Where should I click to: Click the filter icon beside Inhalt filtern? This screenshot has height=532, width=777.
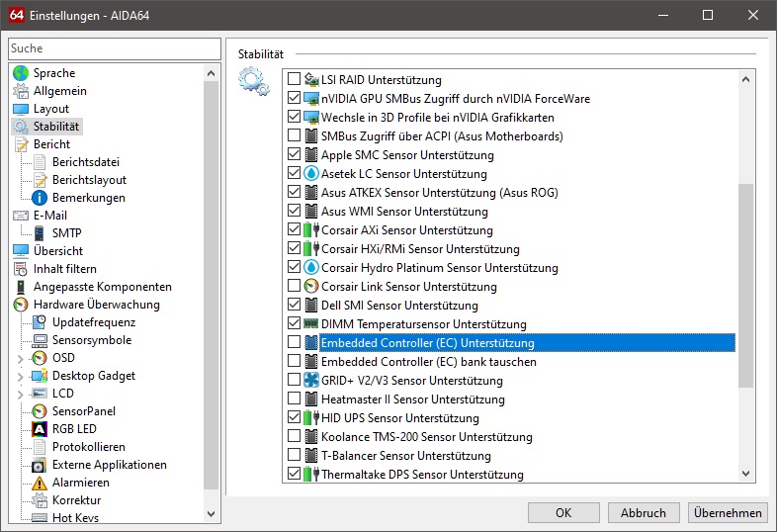click(x=21, y=269)
